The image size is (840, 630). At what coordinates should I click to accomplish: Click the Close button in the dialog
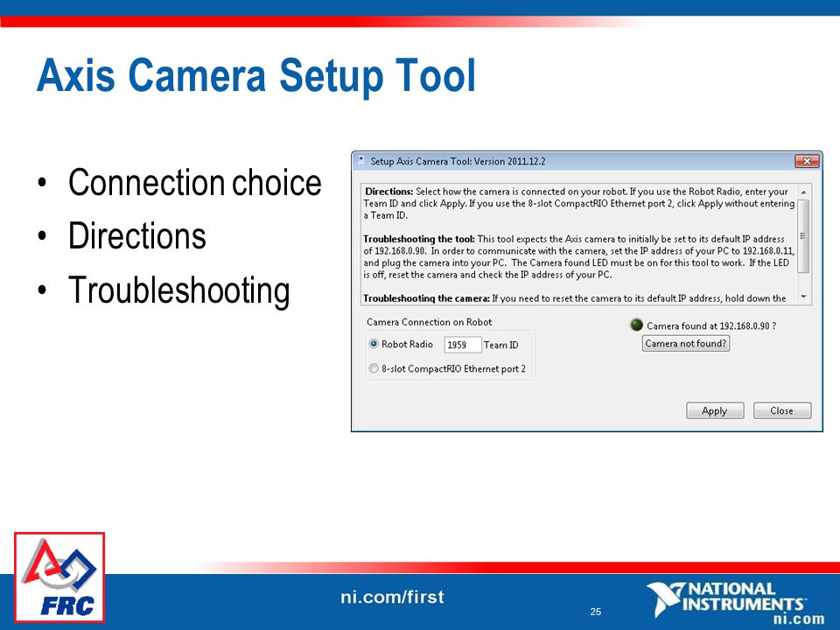781,411
